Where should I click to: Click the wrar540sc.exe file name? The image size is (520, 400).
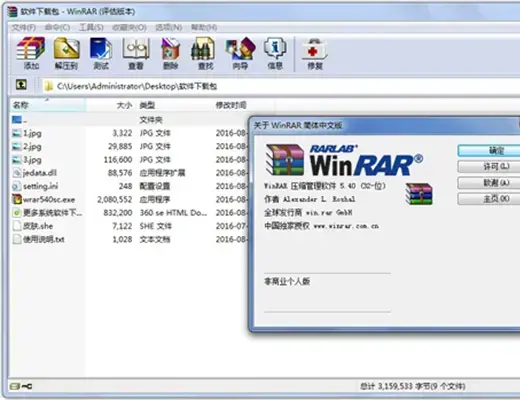pos(49,199)
